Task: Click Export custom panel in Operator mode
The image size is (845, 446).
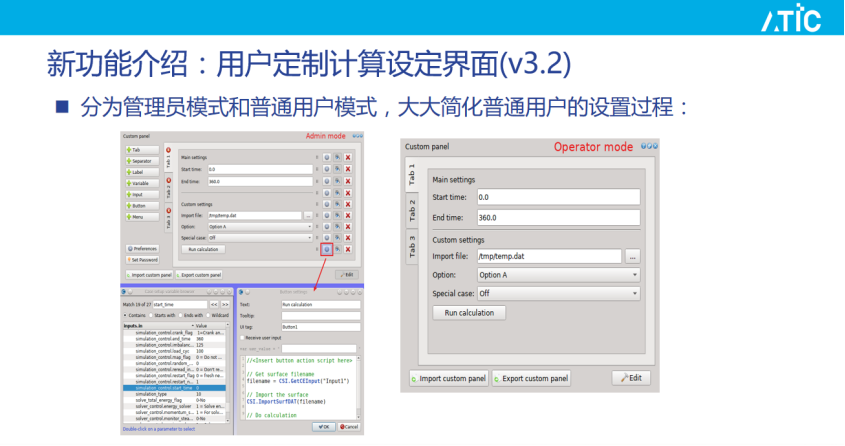Action: [x=531, y=379]
